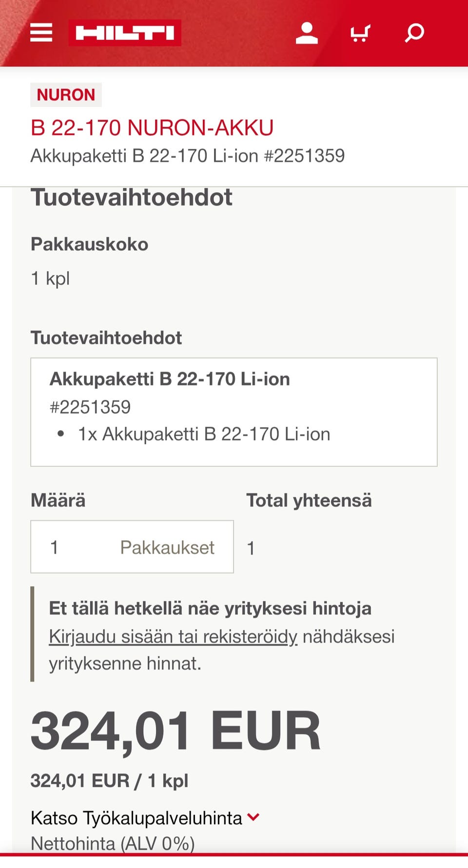Follow the Kirjaudu sisään tai rekisteröidy link
This screenshot has width=468, height=868.
tap(173, 636)
